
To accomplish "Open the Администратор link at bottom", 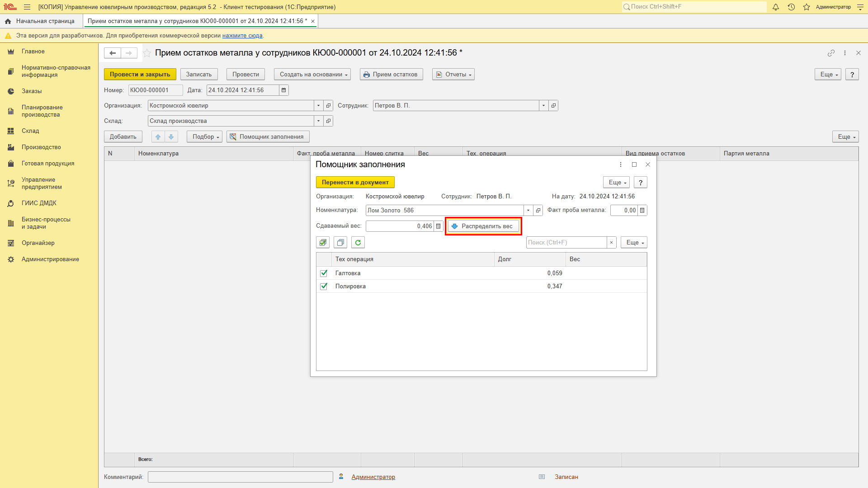I will coord(373,477).
